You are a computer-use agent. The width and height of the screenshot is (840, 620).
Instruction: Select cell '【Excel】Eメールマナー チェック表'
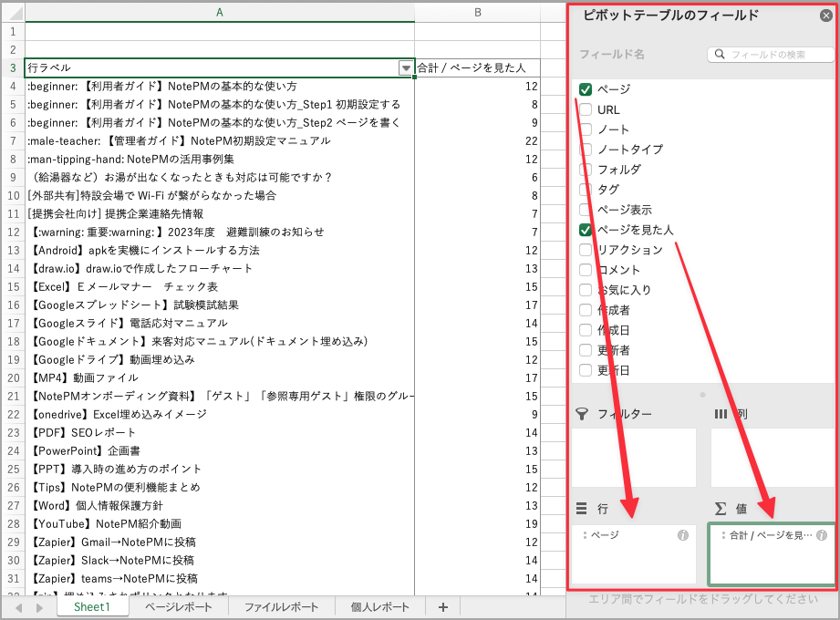pyautogui.click(x=220, y=287)
